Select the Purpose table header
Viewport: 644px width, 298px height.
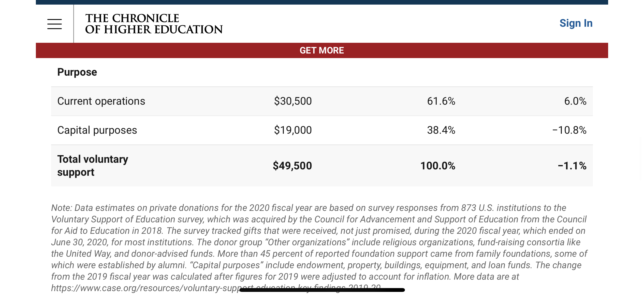(x=77, y=72)
